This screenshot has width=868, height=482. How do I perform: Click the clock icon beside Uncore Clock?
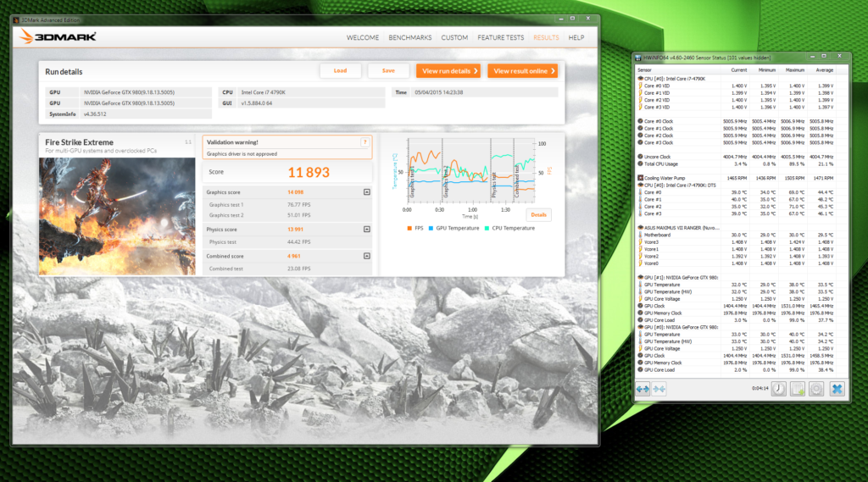[641, 157]
